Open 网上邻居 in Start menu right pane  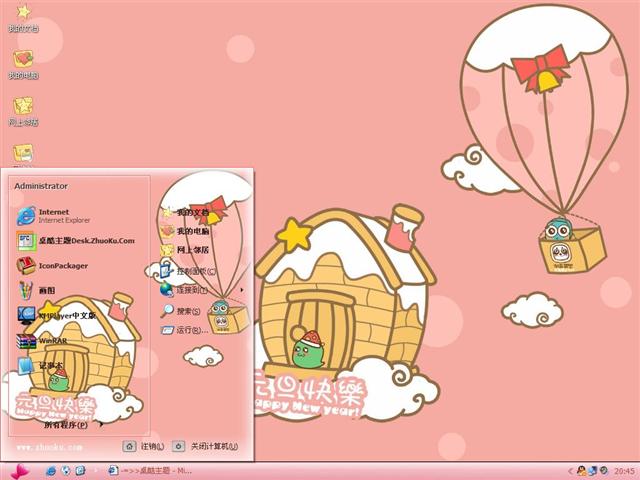point(184,250)
